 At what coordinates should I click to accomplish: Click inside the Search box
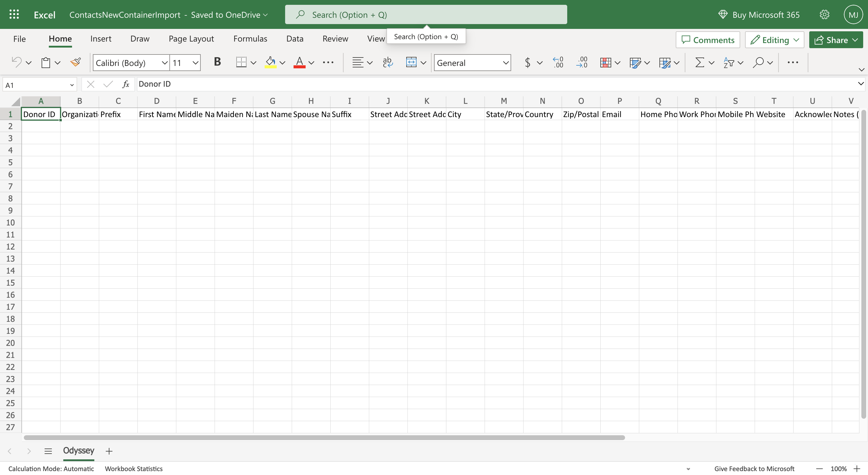[426, 14]
